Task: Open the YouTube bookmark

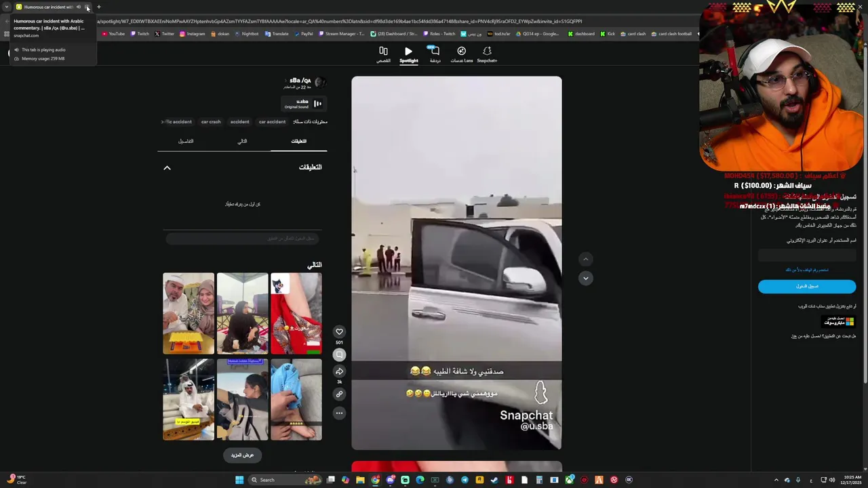Action: tap(114, 34)
